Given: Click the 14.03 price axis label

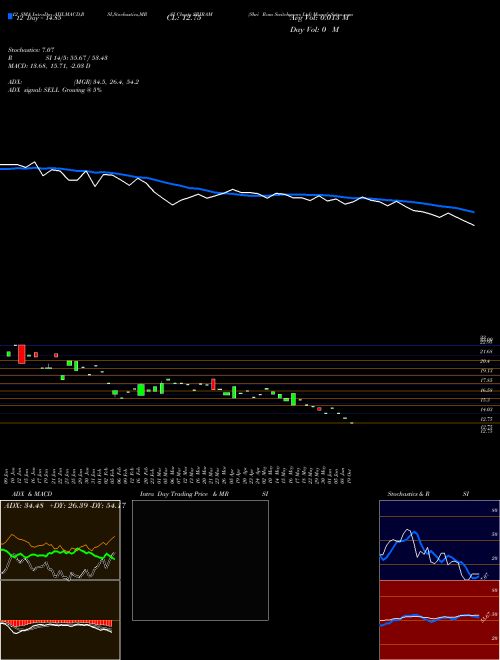Looking at the screenshot, I should (487, 410).
